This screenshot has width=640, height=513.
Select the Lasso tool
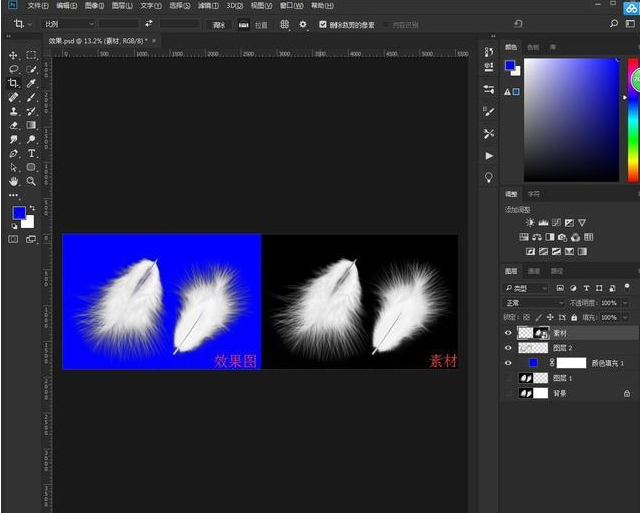[13, 69]
